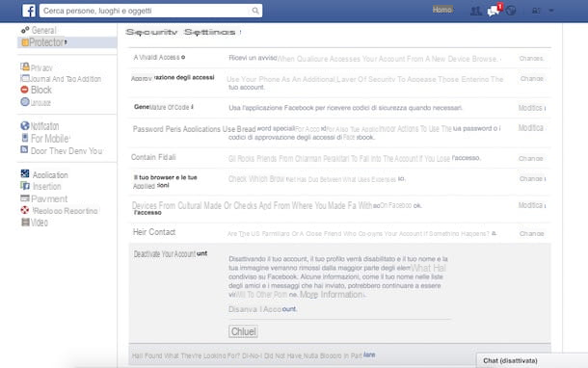Click the Reporting lifebuoy icon in sidebar
Image resolution: width=588 pixels, height=368 pixels.
(x=25, y=210)
